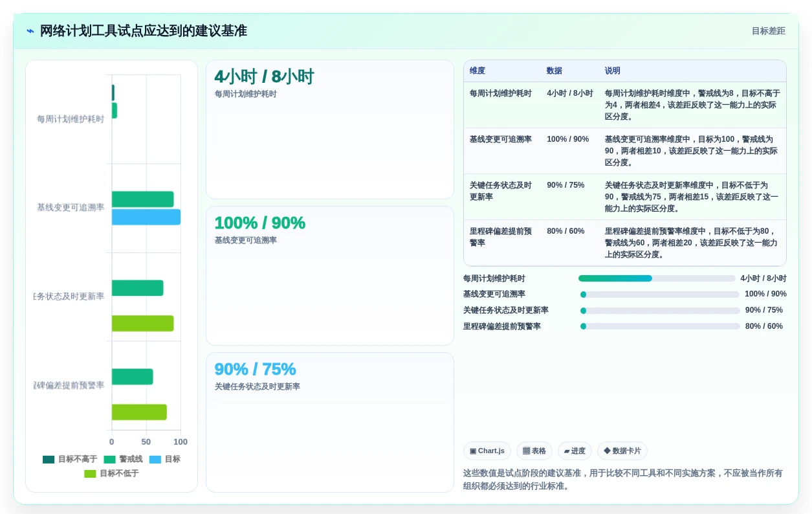Click the 基线变更可追溯率 progress bar
The image size is (812, 514).
click(x=660, y=295)
